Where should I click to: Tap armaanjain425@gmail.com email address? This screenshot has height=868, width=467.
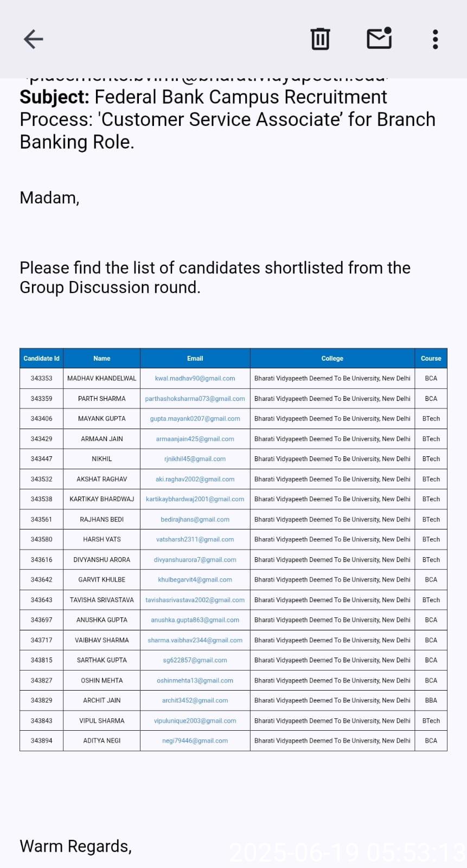tap(195, 439)
